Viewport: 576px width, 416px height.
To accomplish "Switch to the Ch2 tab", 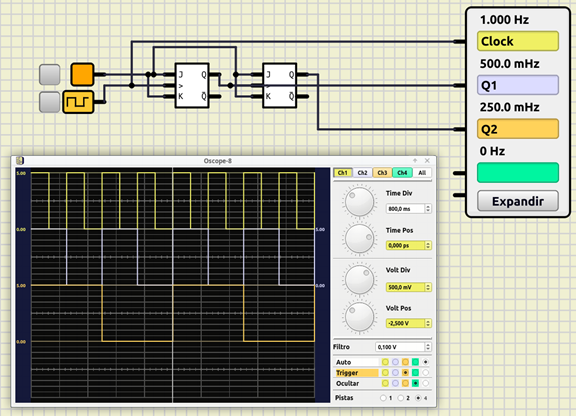I will coord(362,173).
